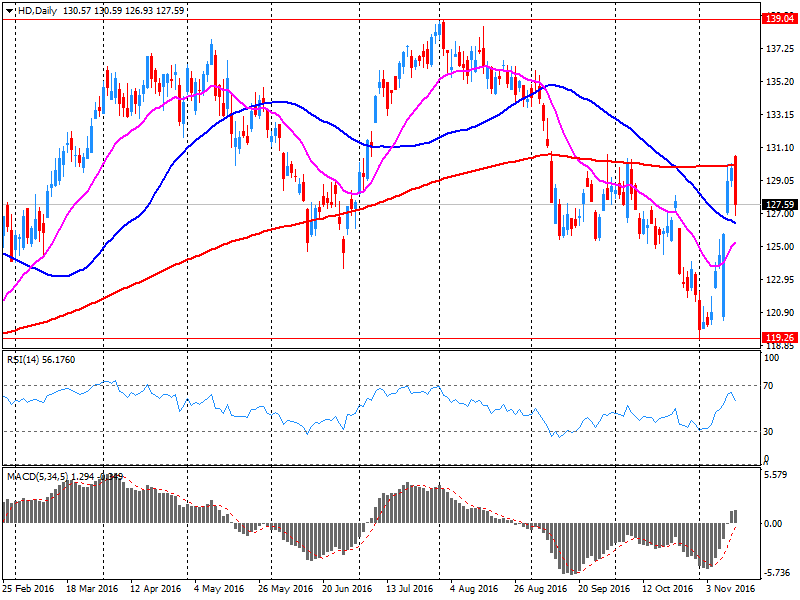Click the 26 Aug 2016 date label
800x600 pixels.
pyautogui.click(x=540, y=589)
